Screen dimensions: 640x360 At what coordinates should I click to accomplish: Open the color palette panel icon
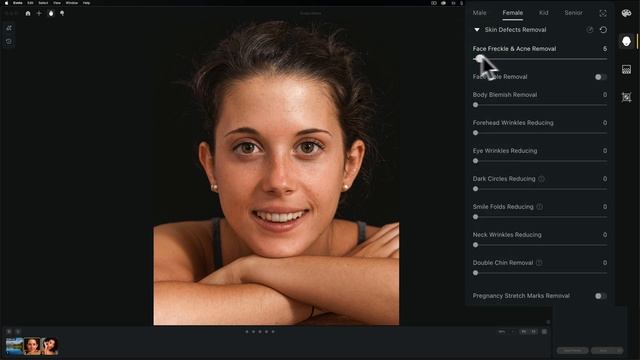[x=626, y=13]
